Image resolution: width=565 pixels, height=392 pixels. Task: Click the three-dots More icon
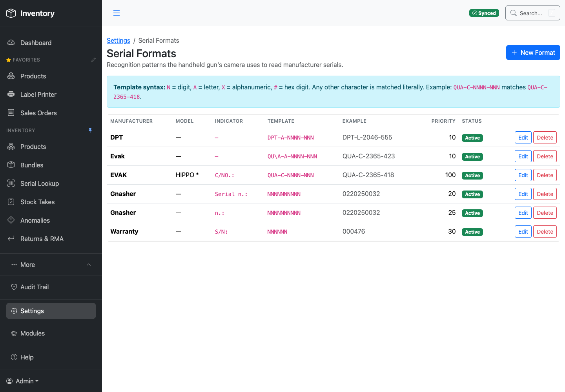pos(14,265)
